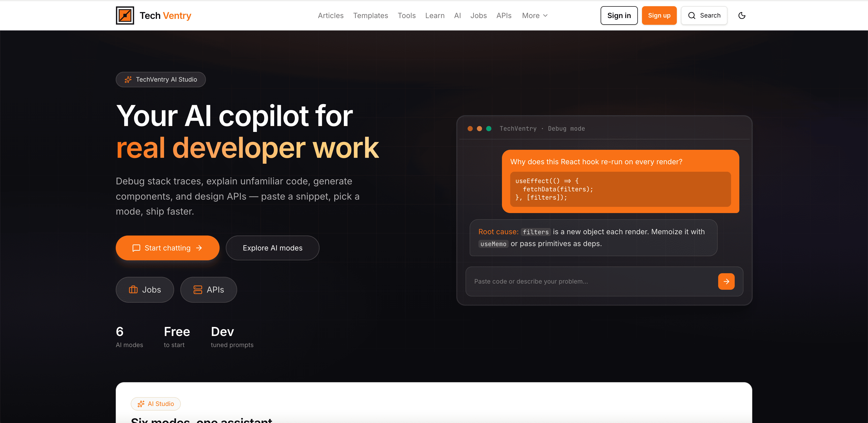The image size is (868, 423).
Task: Click the Sign in button
Action: 619,15
